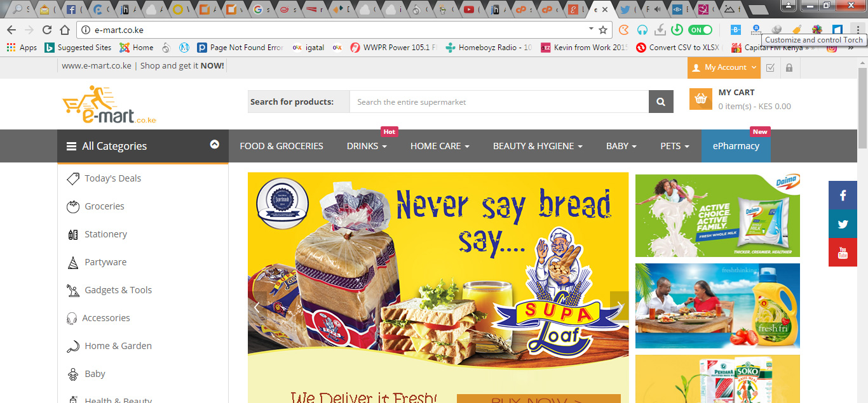This screenshot has width=868, height=403.
Task: Expand the BEAUTY & HYGIENE dropdown
Action: [538, 146]
